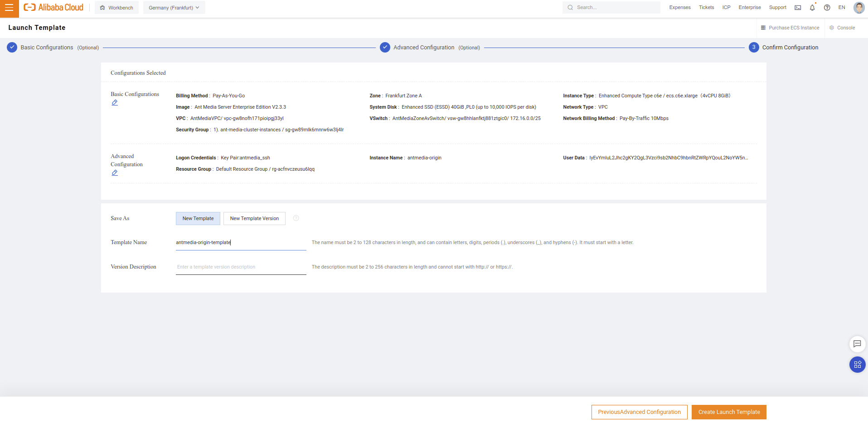Screen dimensions: 868x423
Task: Go back to the Basic Configurations step
Action: pos(53,48)
